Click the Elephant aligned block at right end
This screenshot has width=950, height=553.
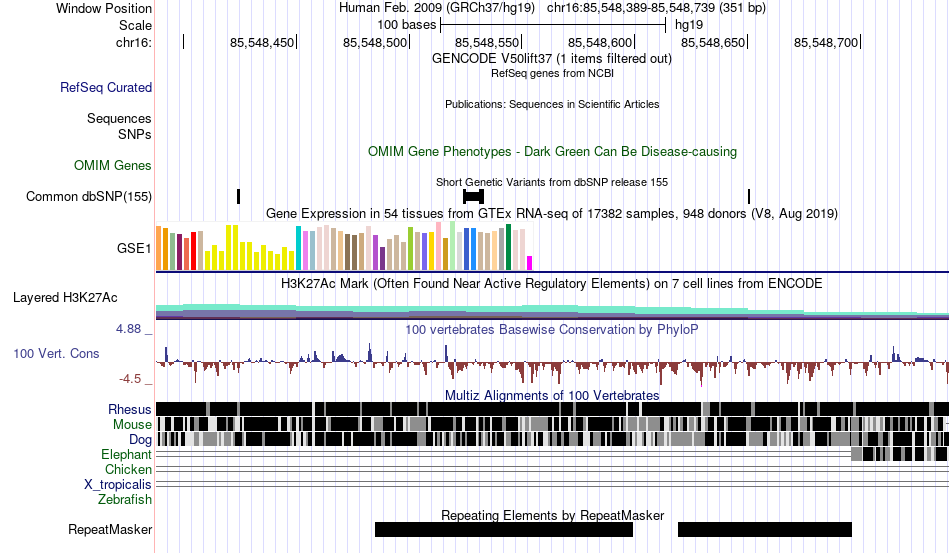[x=899, y=454]
